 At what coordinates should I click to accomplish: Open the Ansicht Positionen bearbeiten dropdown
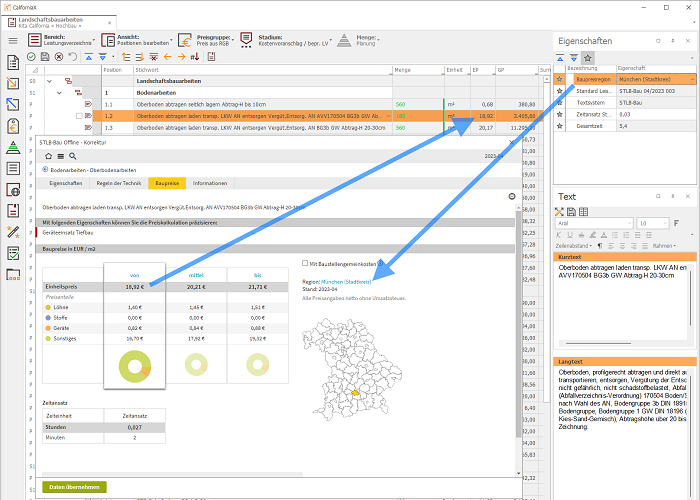point(137,40)
